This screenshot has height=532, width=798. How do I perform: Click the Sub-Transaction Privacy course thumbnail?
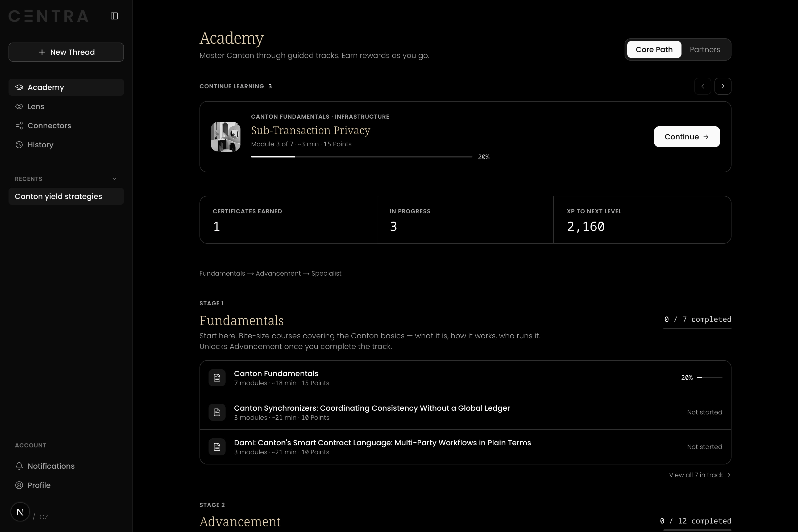tap(226, 136)
